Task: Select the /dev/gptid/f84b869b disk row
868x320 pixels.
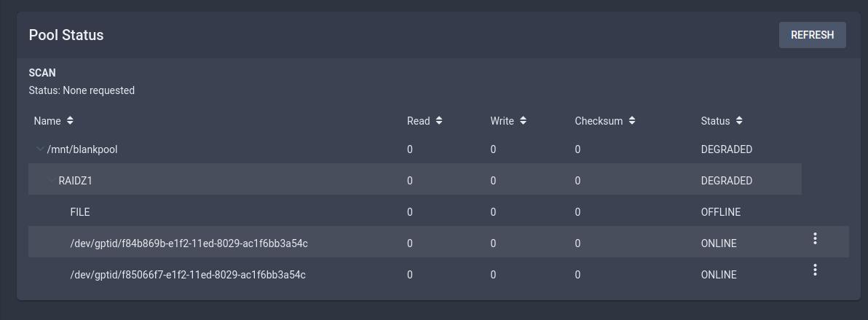Action: [438, 242]
